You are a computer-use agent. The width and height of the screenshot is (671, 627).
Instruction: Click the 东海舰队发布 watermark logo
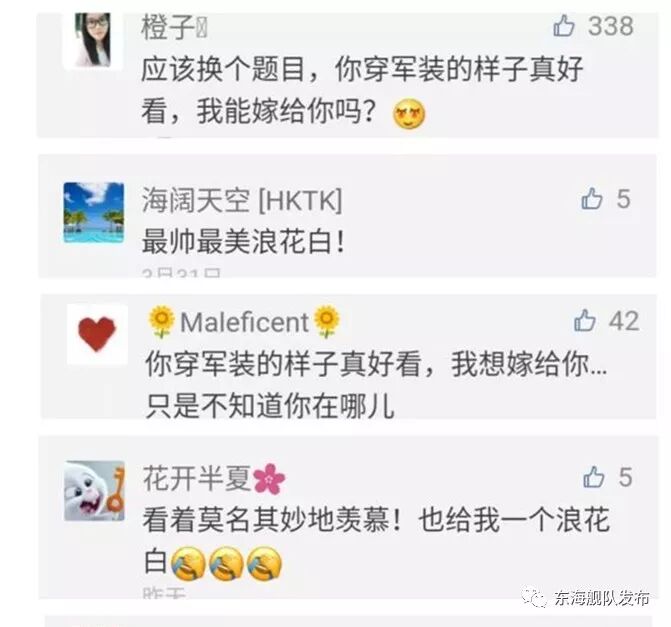point(534,597)
